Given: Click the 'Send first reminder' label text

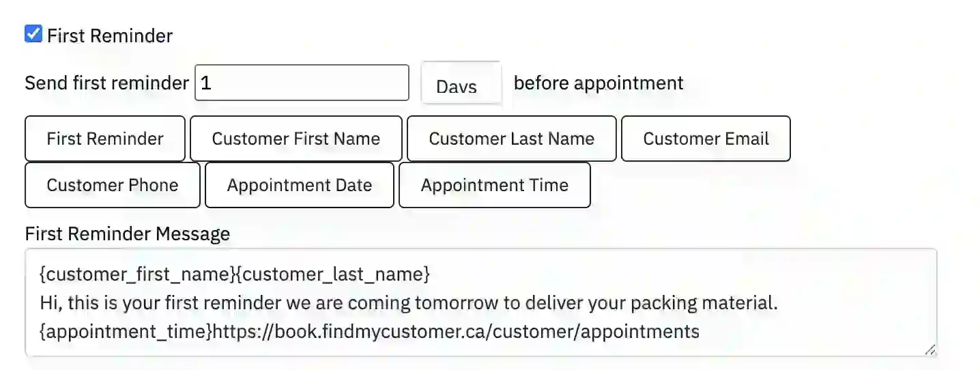Looking at the screenshot, I should pos(106,83).
